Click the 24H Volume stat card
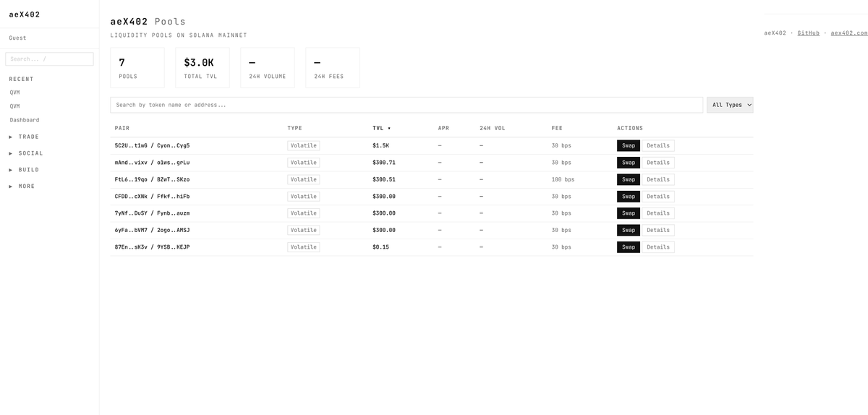868x415 pixels. click(268, 68)
